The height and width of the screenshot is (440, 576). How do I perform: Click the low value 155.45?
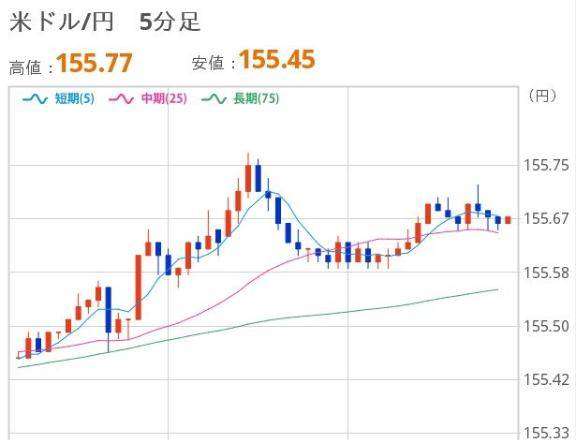[x=277, y=59]
